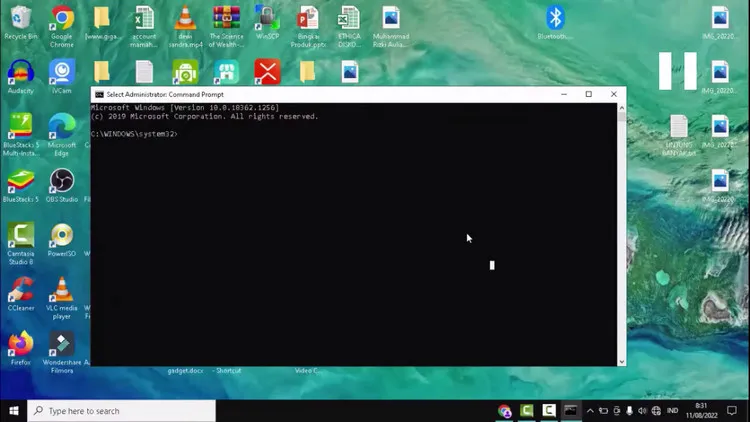The height and width of the screenshot is (422, 750).
Task: Launch Camtasia Studio 8 from the desktop
Action: 21,244
